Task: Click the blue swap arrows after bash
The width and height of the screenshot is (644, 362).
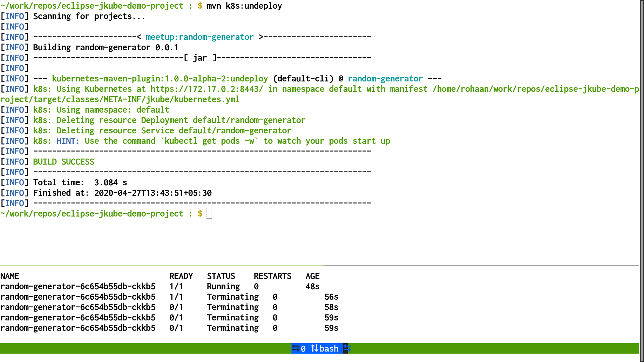Action: point(347,348)
